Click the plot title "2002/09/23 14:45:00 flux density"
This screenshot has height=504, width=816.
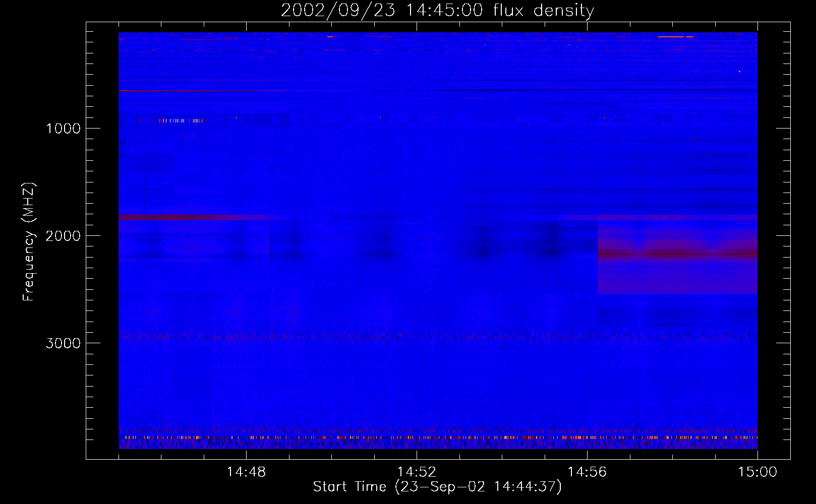click(437, 11)
